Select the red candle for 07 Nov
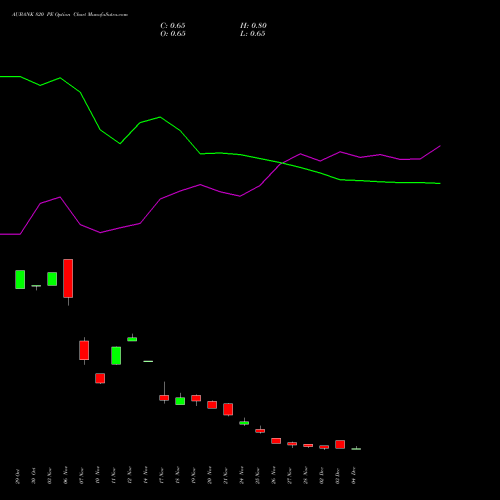The width and height of the screenshot is (500, 500). [84, 350]
